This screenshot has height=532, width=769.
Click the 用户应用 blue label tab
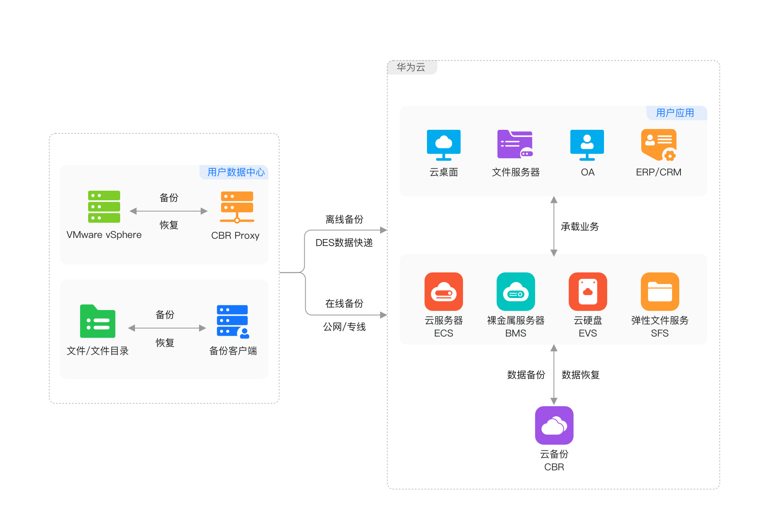[675, 113]
